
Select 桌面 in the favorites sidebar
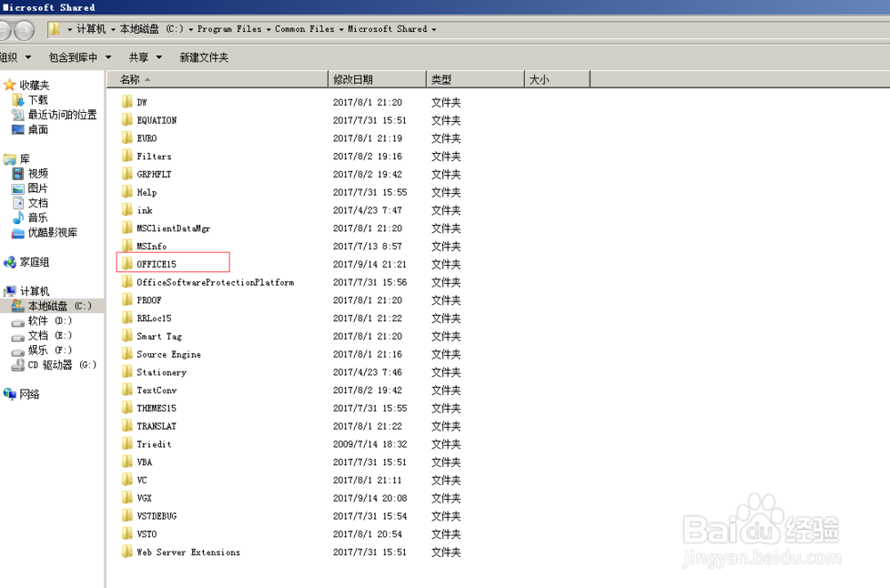coord(38,128)
